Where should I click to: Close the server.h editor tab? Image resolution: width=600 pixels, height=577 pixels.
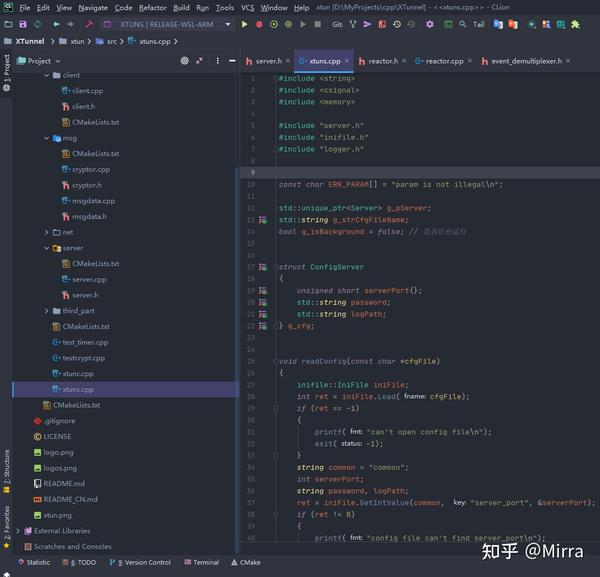(x=288, y=61)
